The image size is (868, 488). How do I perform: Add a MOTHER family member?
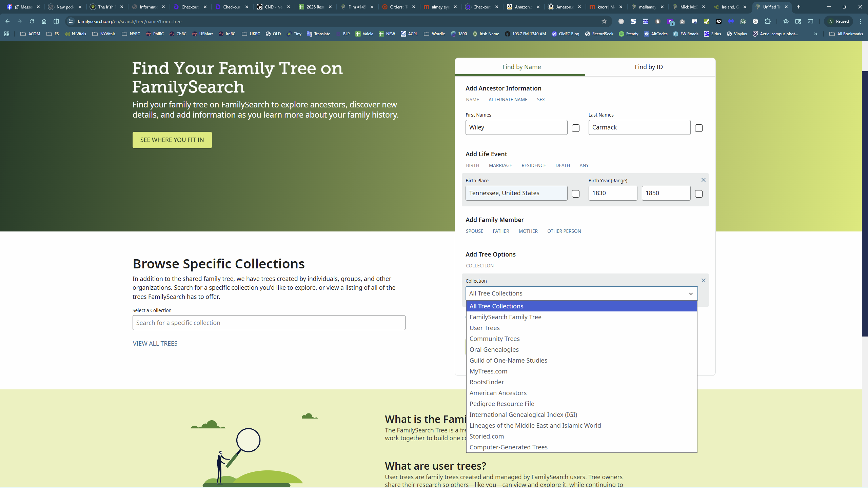pyautogui.click(x=528, y=231)
